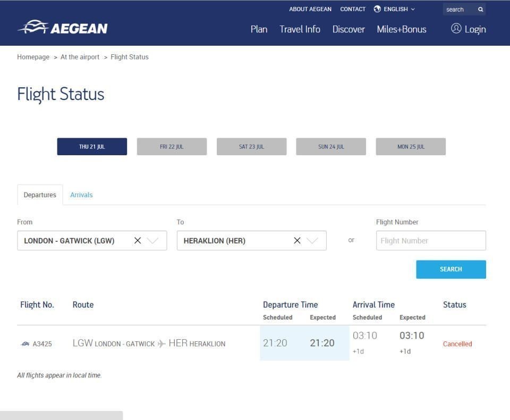
Task: Click 'All flights appear in local time' note
Action: (59, 375)
